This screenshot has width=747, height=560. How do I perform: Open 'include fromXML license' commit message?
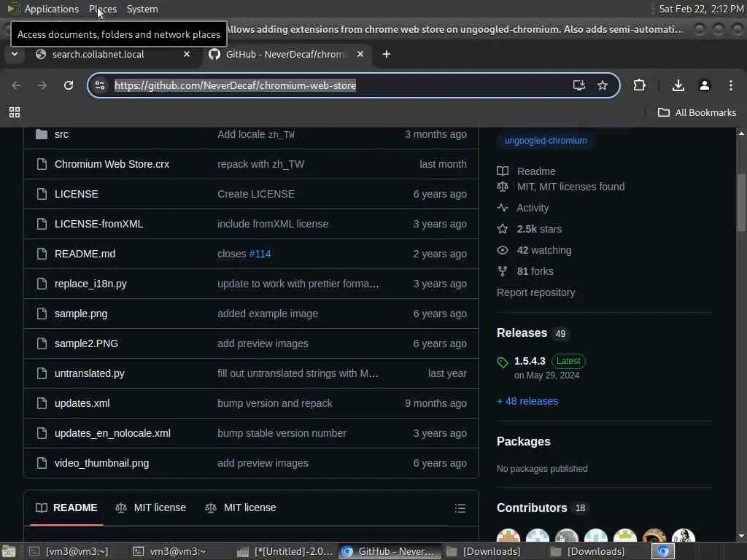click(x=273, y=224)
